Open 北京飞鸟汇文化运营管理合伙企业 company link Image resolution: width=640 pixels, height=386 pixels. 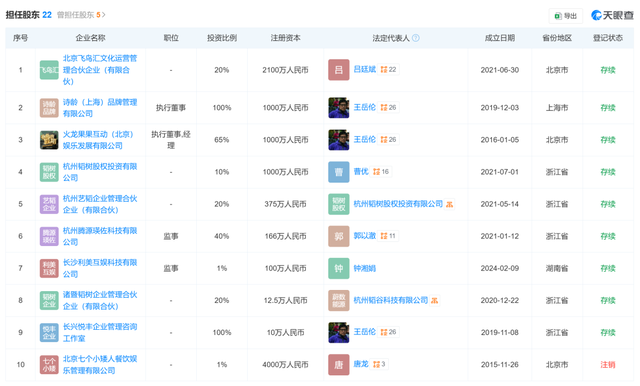pos(100,70)
